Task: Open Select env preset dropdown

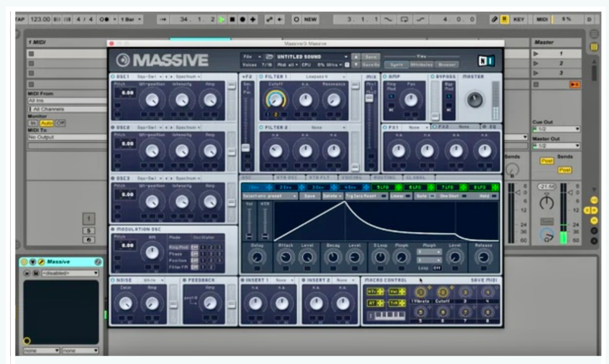Action: tap(270, 196)
